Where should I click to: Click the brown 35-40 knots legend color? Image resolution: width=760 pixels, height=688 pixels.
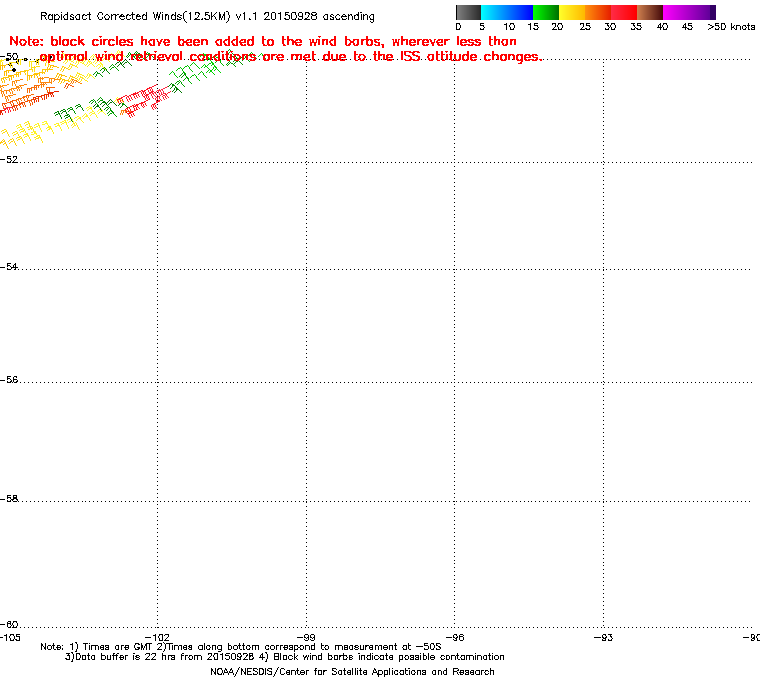[650, 12]
